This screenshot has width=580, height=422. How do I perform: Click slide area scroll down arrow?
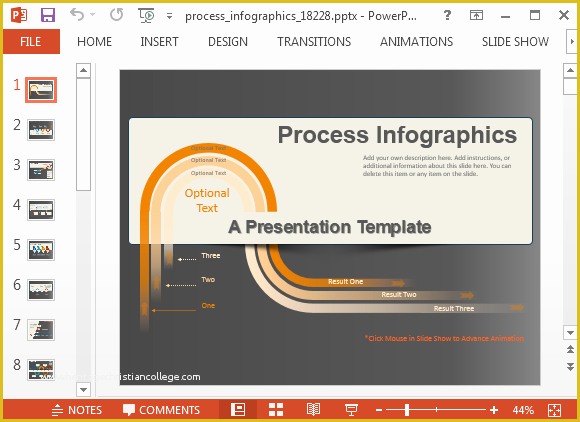pos(570,332)
